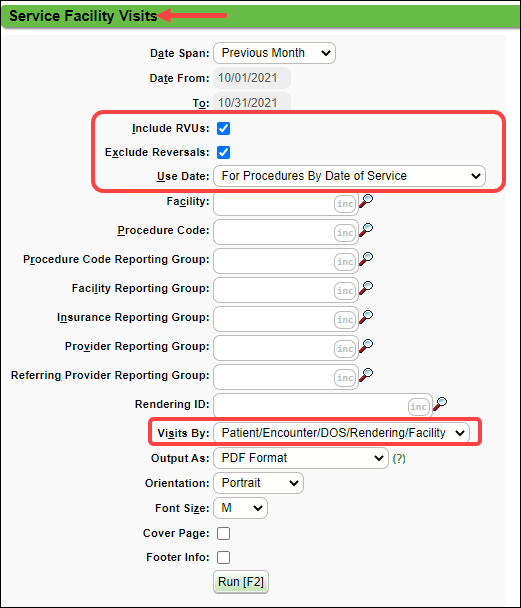Open the Use Date dropdown
521x608 pixels.
[349, 176]
